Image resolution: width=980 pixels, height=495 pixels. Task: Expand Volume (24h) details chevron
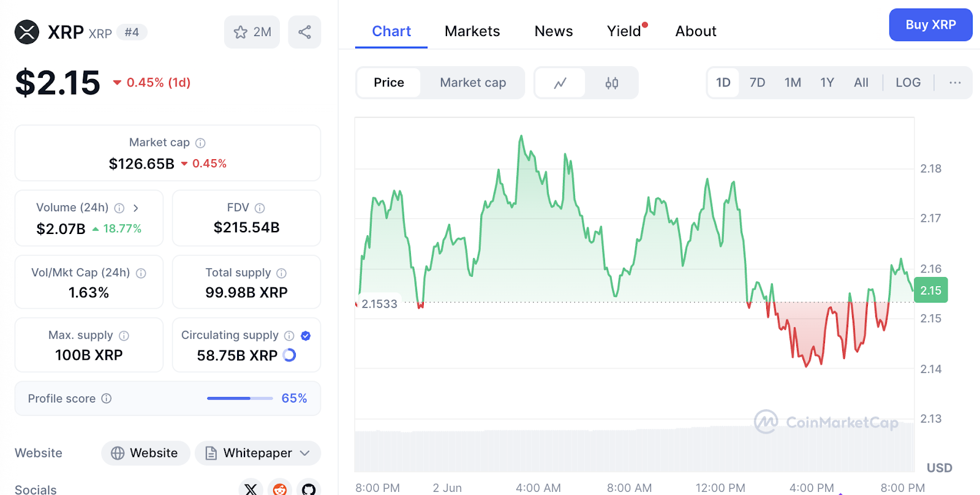coord(136,208)
